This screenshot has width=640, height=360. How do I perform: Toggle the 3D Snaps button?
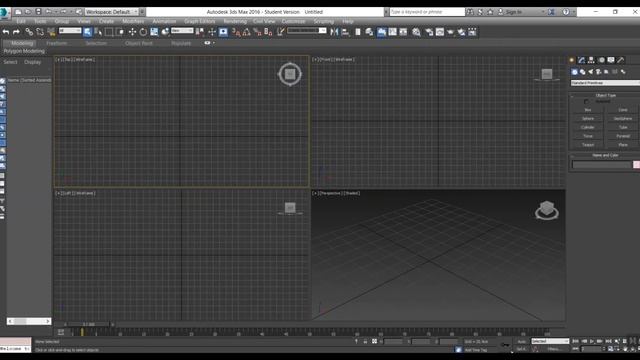click(x=236, y=32)
